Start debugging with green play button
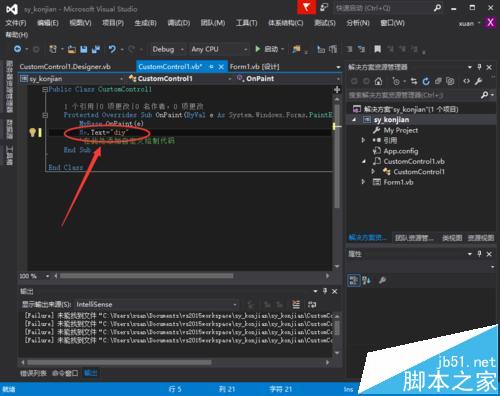The height and width of the screenshot is (396, 500). coord(258,49)
